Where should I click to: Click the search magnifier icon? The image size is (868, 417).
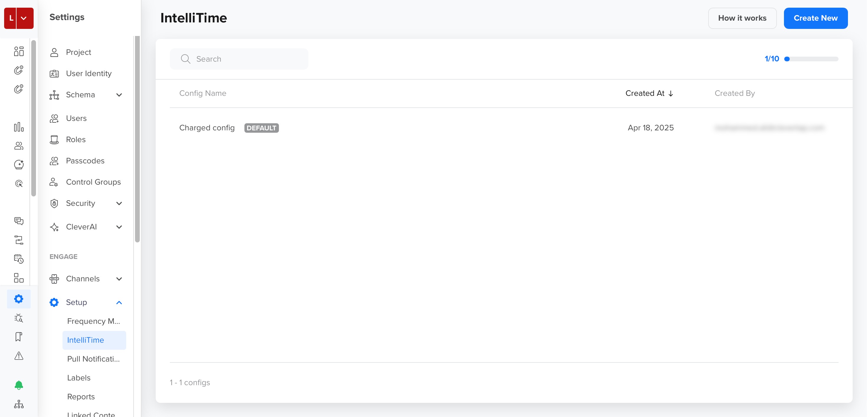click(186, 59)
